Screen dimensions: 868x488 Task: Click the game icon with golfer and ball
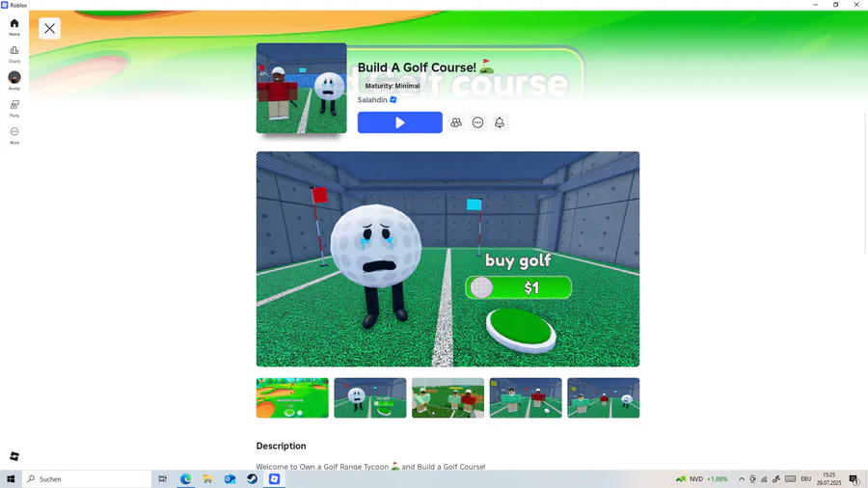point(301,88)
